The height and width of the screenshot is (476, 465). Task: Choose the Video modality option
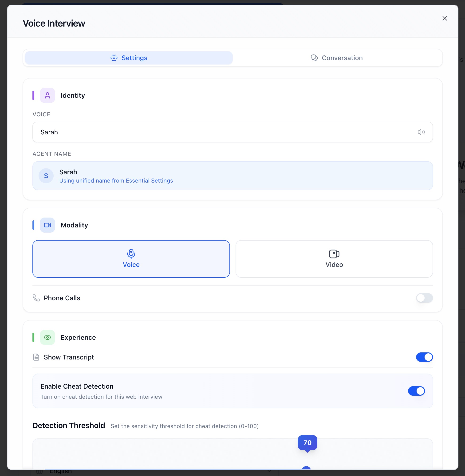tap(334, 259)
